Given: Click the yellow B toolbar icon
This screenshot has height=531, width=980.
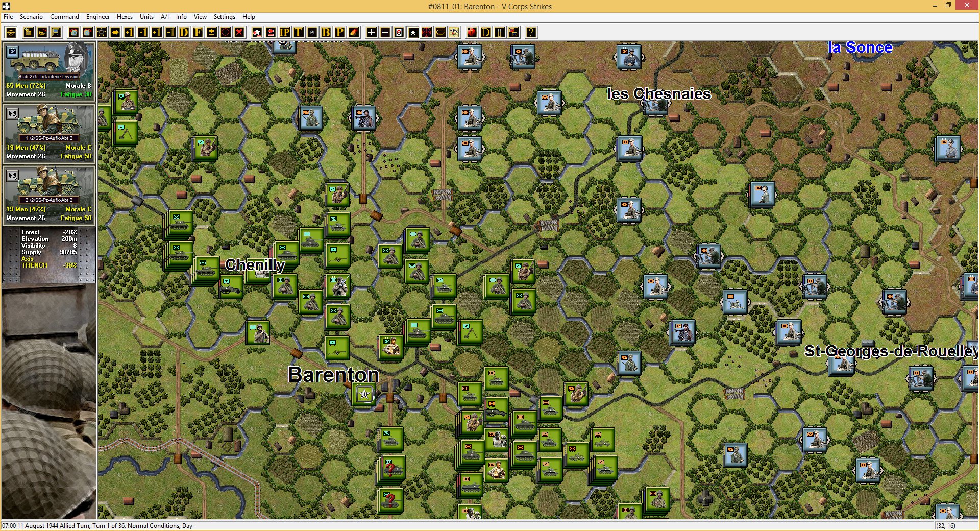Looking at the screenshot, I should (x=326, y=32).
